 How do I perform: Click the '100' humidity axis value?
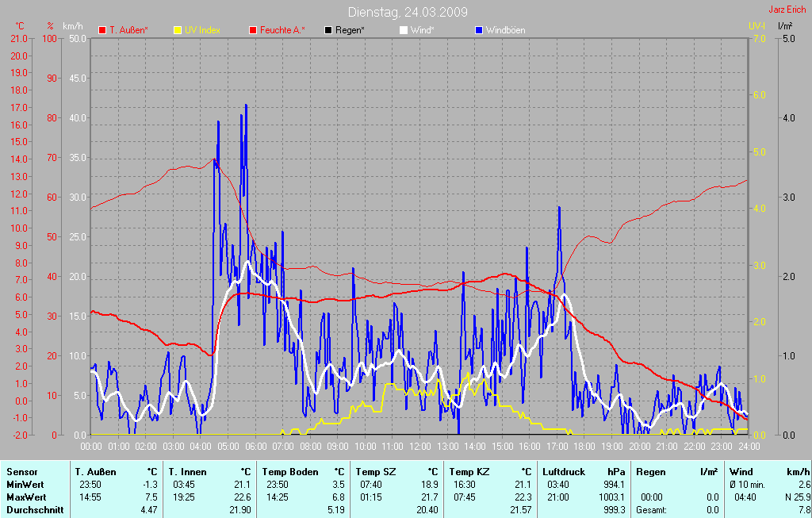click(50, 39)
